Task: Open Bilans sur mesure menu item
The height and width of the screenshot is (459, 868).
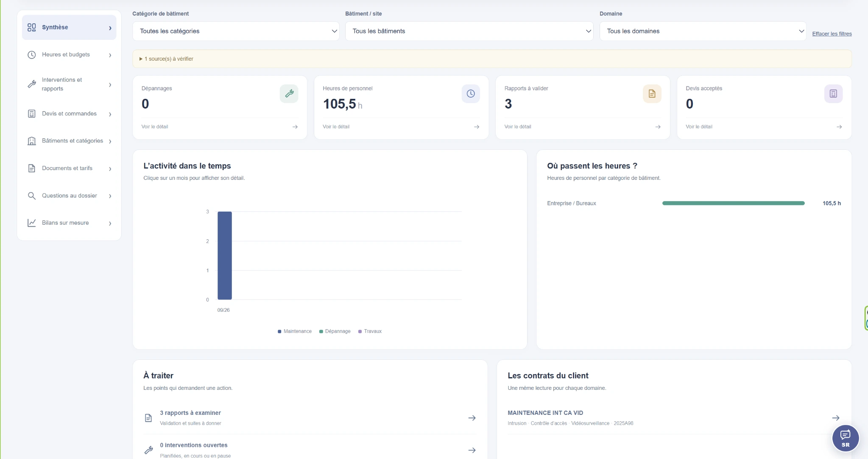Action: point(69,223)
